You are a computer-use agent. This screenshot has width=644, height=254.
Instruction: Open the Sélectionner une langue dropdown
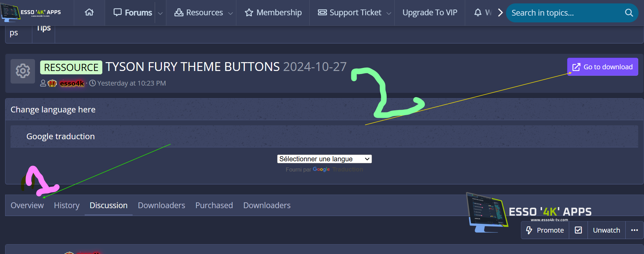tap(324, 159)
